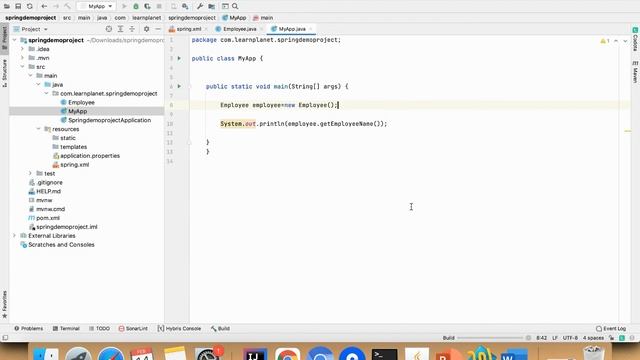The image size is (640, 360).
Task: Expand the .mvn folder
Action: pos(23,58)
